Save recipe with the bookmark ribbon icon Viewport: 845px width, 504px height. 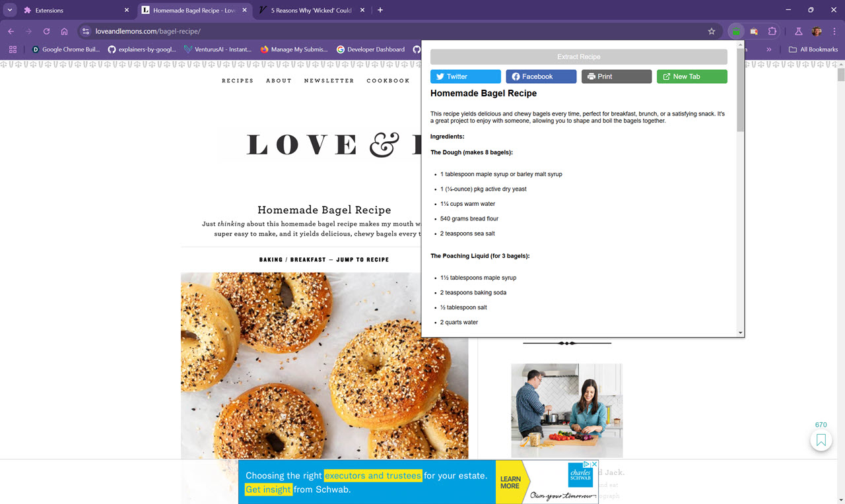(821, 440)
